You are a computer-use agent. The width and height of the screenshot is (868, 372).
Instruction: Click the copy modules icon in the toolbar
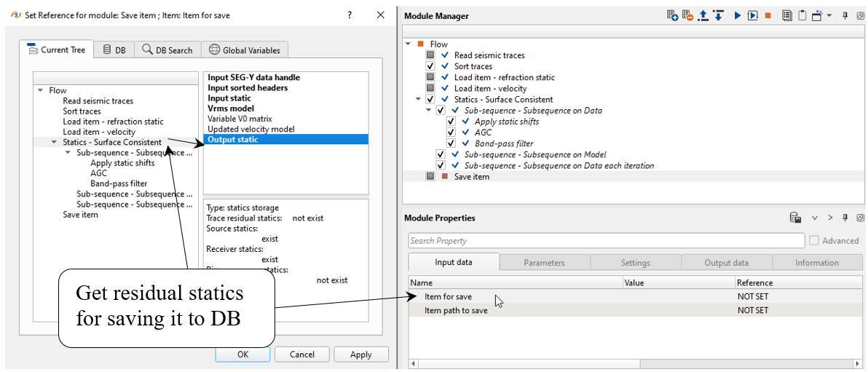[x=787, y=15]
